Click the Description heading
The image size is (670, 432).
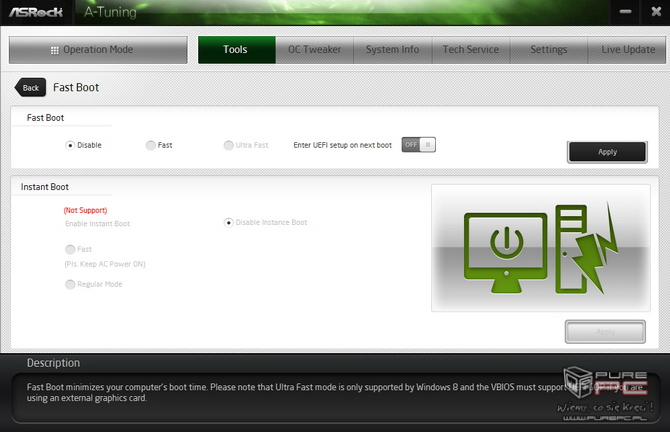click(53, 363)
